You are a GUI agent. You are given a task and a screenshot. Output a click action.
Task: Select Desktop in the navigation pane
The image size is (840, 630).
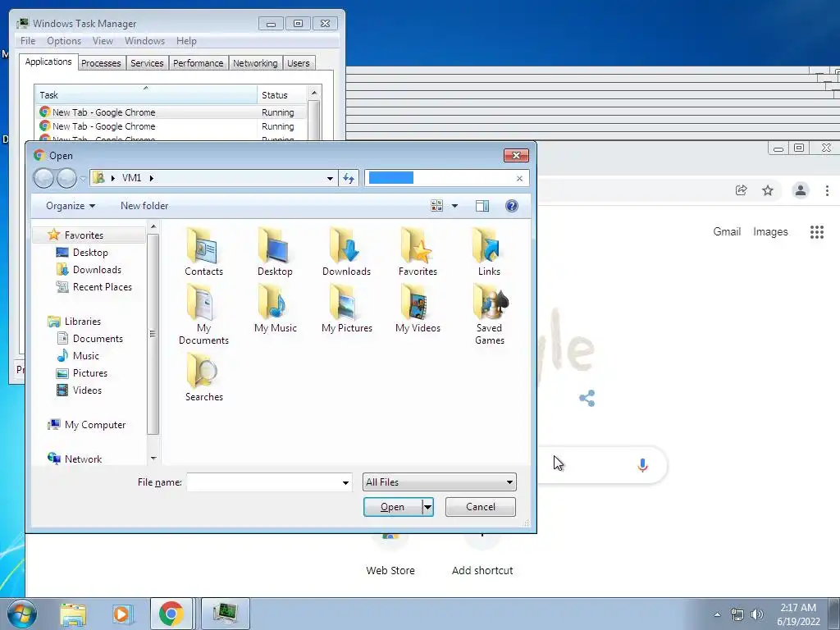(90, 253)
